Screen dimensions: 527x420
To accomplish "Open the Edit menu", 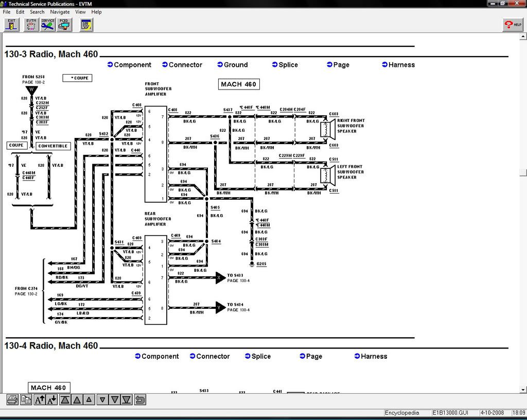I will pos(20,12).
